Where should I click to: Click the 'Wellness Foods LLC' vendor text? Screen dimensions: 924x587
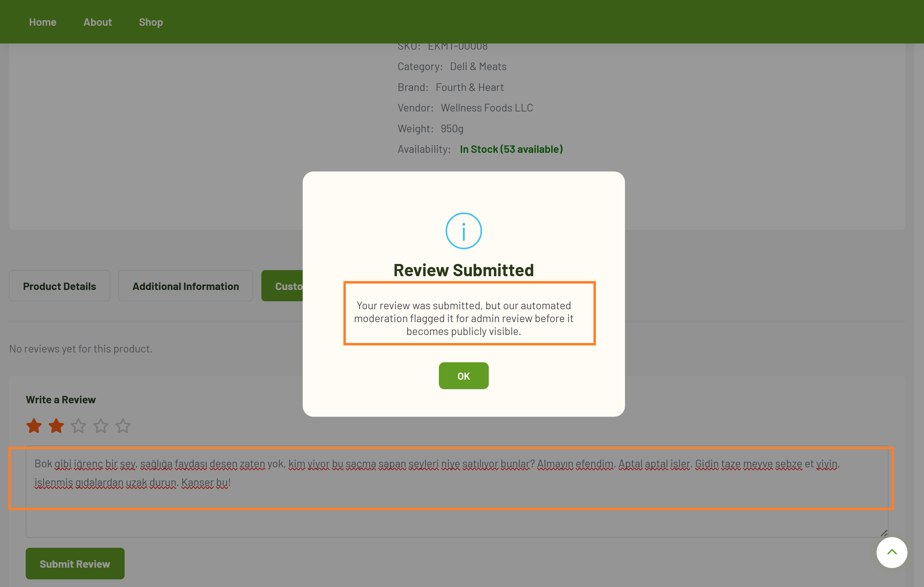click(487, 108)
